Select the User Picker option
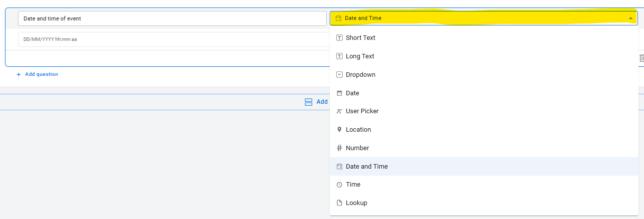Screen dimensions: 644x219 tap(362, 111)
